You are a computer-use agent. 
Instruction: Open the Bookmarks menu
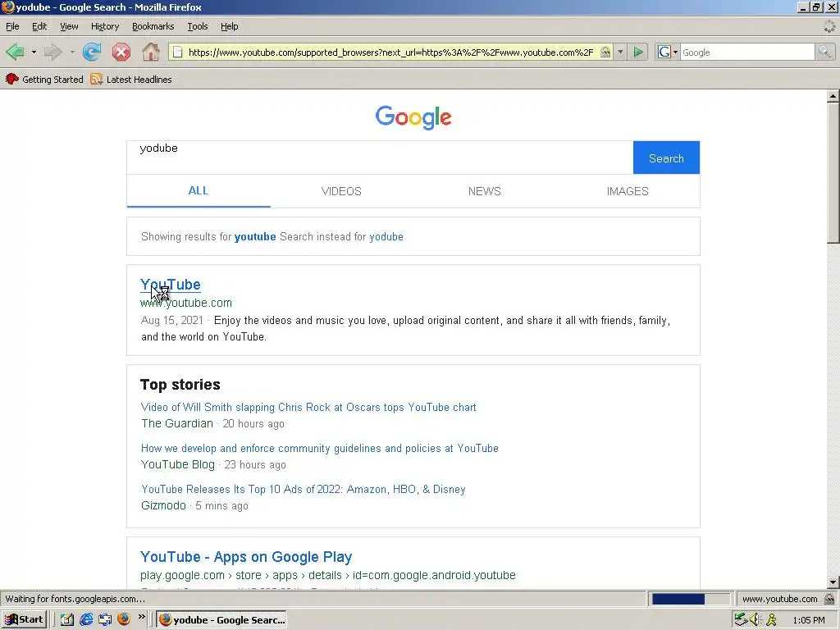[x=153, y=26]
